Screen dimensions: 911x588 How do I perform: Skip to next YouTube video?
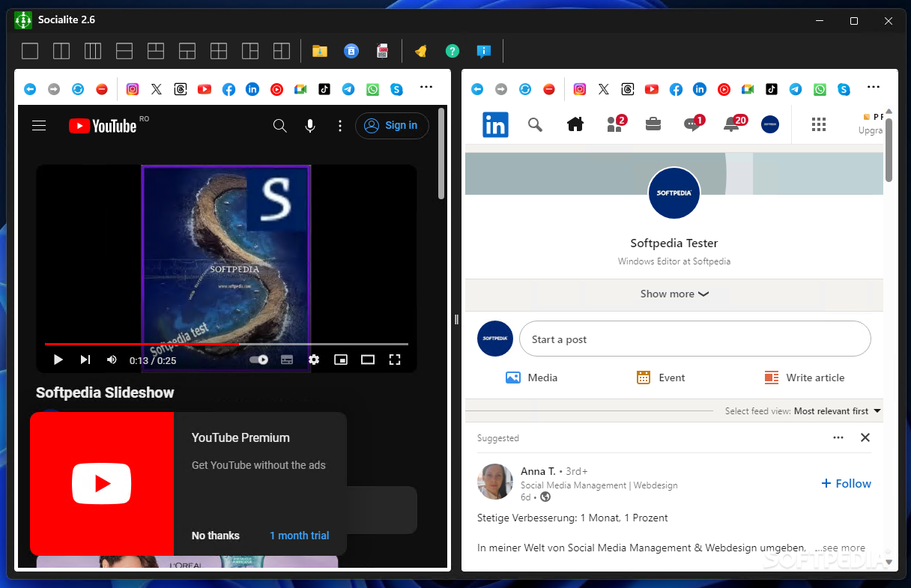[x=85, y=360]
